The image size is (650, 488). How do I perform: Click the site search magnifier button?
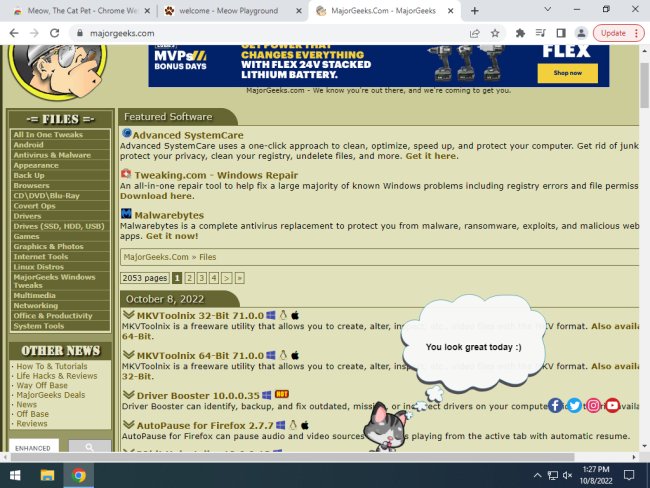90,447
